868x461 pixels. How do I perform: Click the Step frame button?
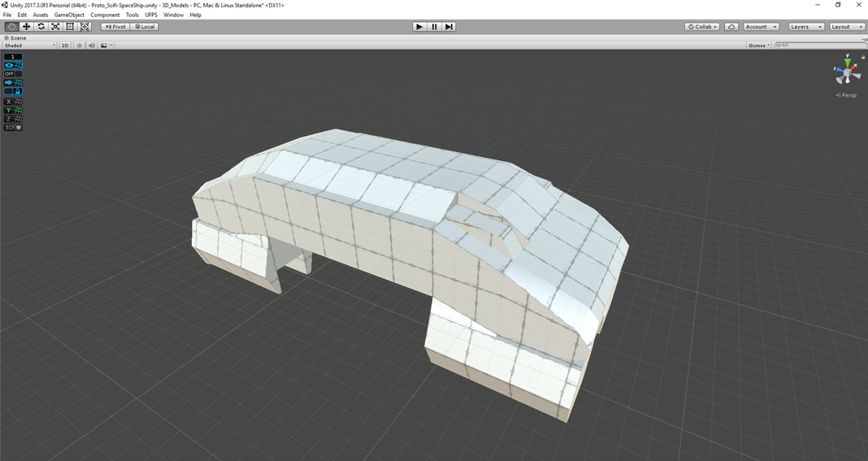[449, 27]
